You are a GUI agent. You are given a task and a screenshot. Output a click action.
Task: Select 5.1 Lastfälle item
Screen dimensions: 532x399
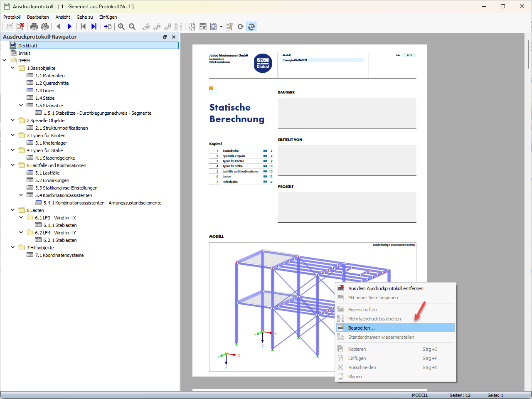[x=47, y=173]
